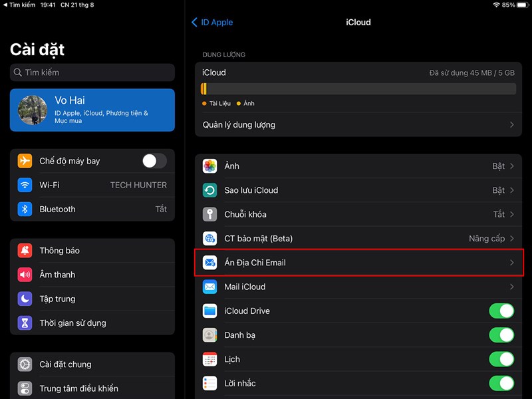Expand Quản lý dung lượng with its chevron
This screenshot has height=399, width=532.
(512, 124)
